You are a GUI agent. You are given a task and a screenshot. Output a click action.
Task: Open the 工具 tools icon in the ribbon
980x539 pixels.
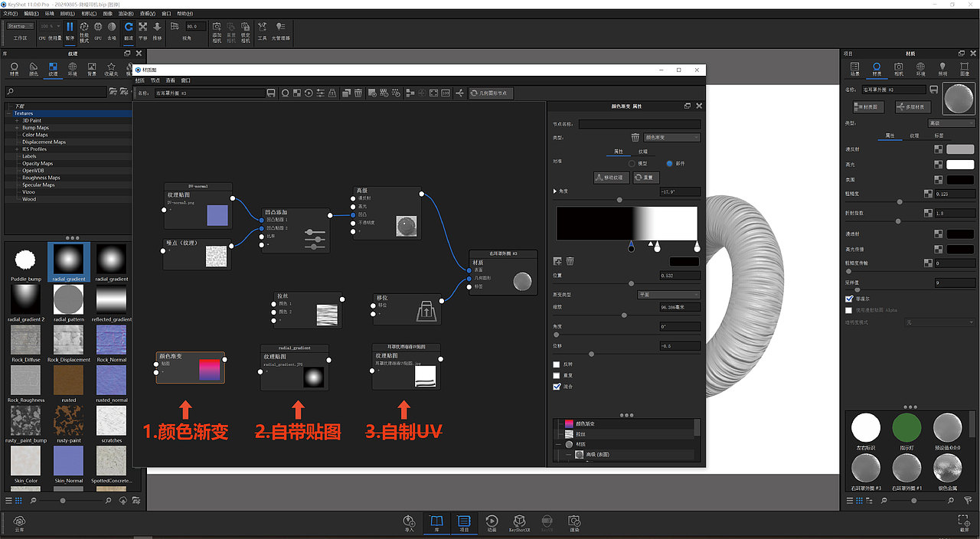[x=263, y=27]
